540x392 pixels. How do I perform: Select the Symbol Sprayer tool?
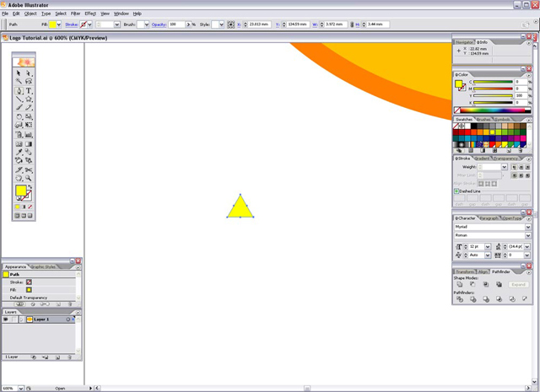coord(19,135)
